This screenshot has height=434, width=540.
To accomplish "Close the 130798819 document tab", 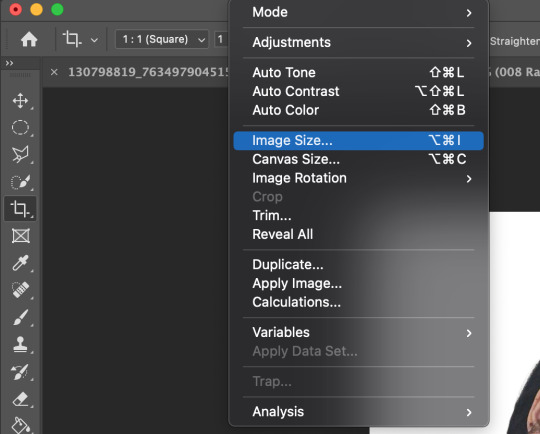I will click(54, 72).
